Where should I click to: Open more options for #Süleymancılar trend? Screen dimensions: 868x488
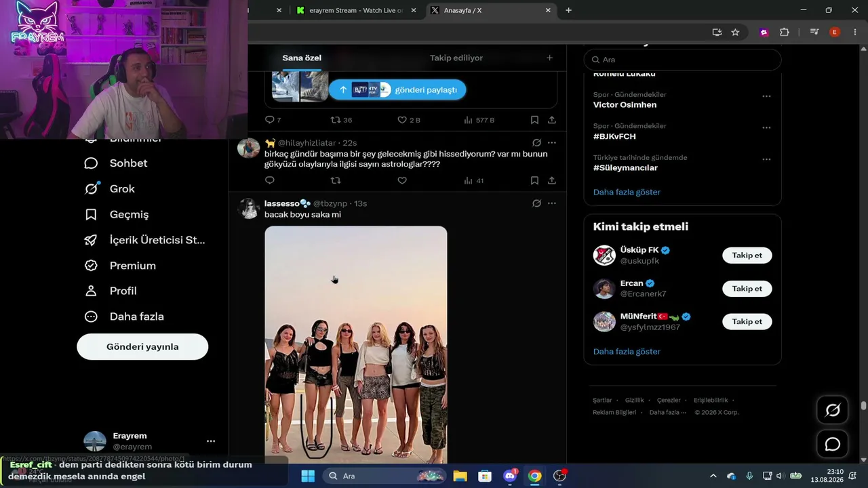pos(766,159)
